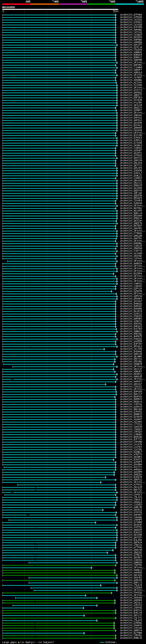Click the arrowhead ending the UniRef100_C6JT69 bar

pos(104,349)
